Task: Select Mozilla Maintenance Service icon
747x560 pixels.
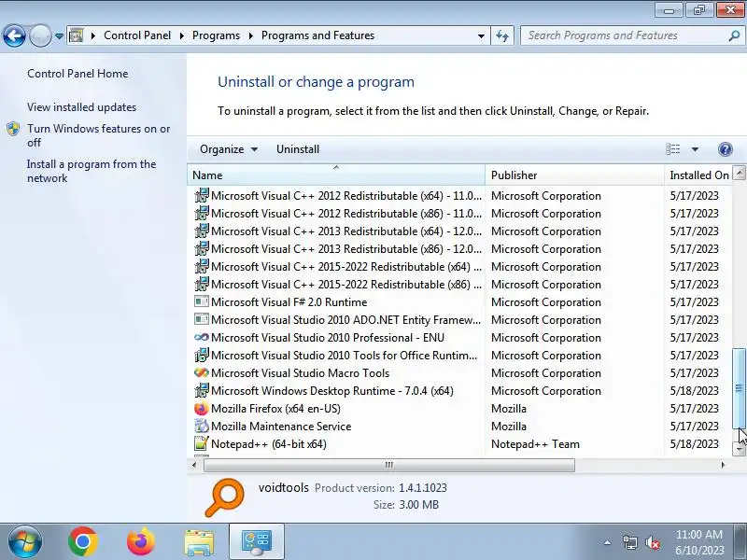Action: click(202, 426)
